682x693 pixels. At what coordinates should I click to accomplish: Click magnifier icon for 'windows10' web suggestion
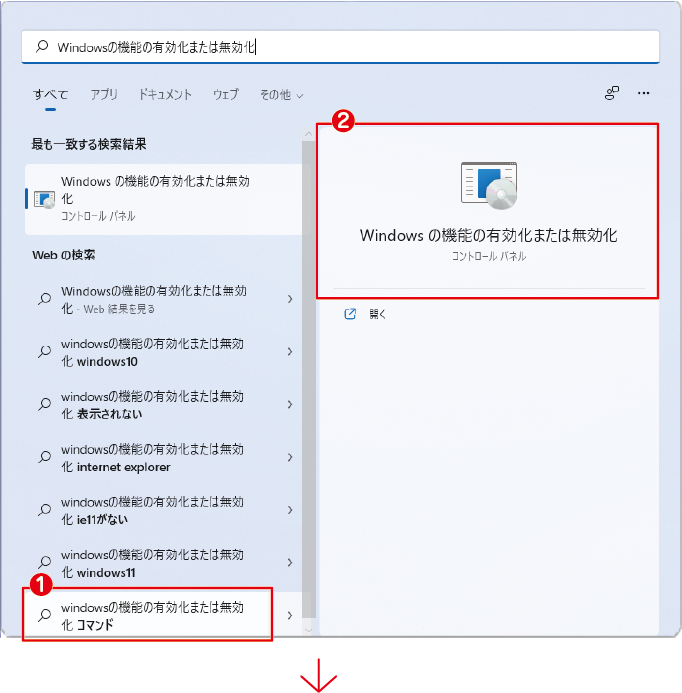pyautogui.click(x=44, y=352)
